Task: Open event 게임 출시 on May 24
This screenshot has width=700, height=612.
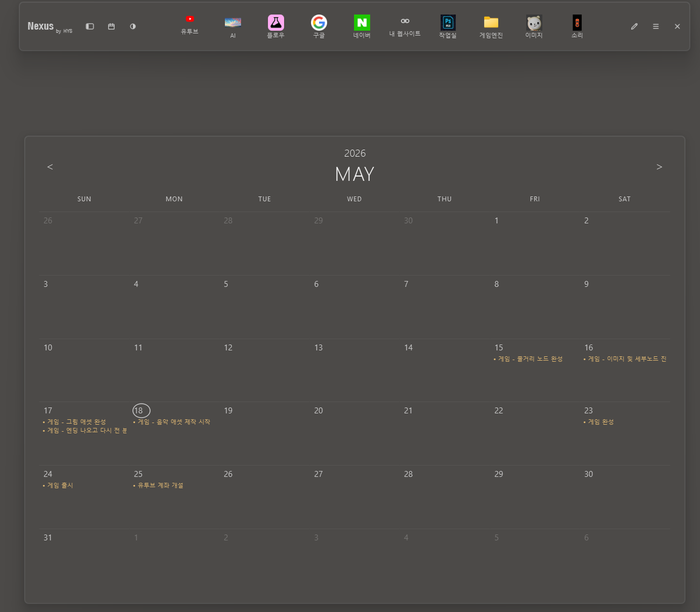Action: tap(58, 486)
